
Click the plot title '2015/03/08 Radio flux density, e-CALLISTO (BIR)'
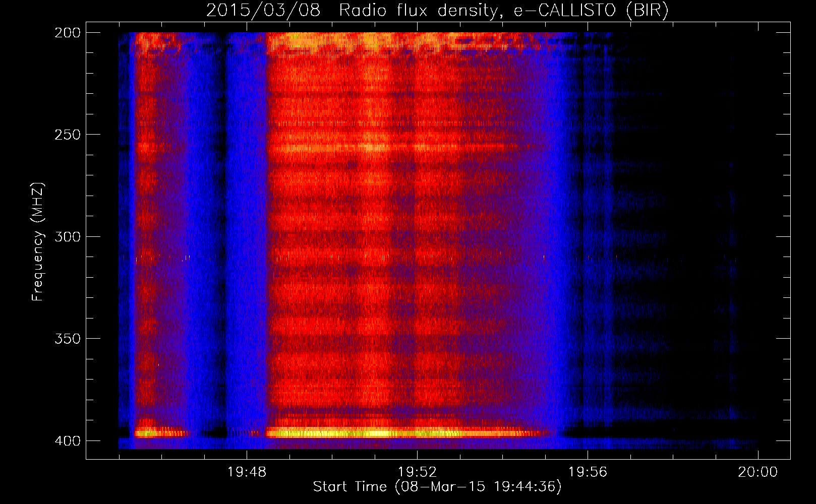click(437, 11)
